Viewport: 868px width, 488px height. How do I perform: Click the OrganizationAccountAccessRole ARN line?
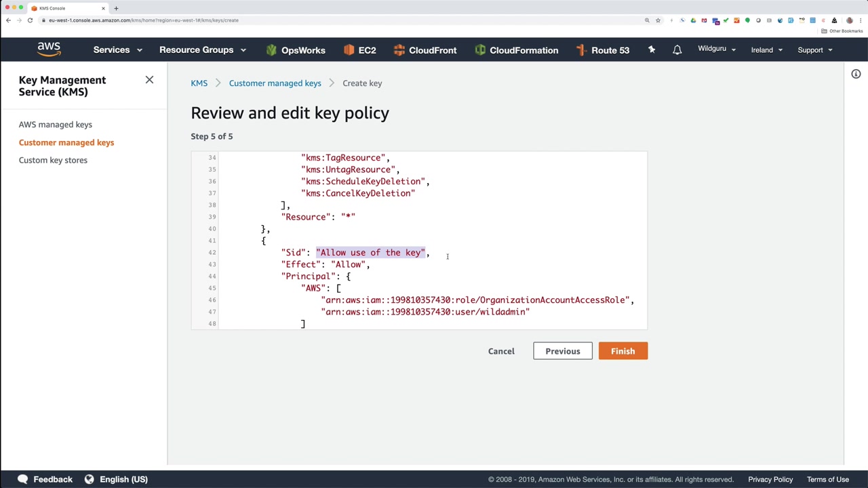[x=477, y=300]
